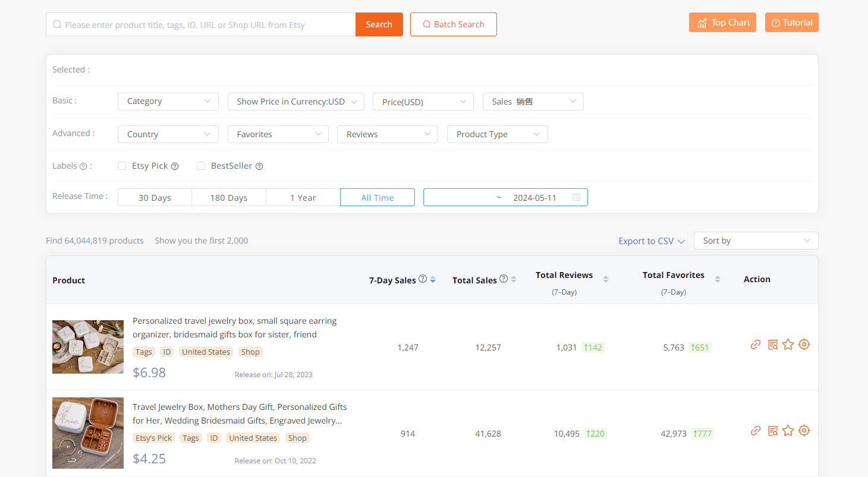
Task: Open the product link for the travel jewelry box
Action: click(756, 344)
